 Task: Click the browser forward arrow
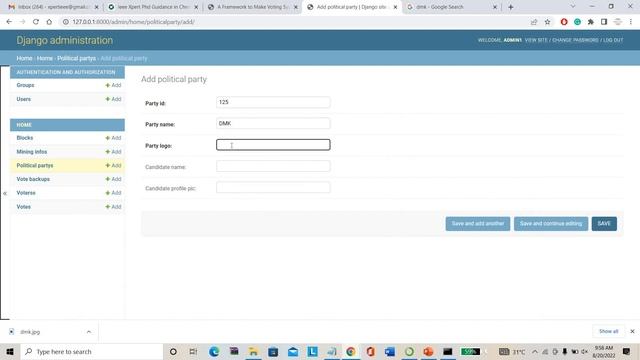22,22
